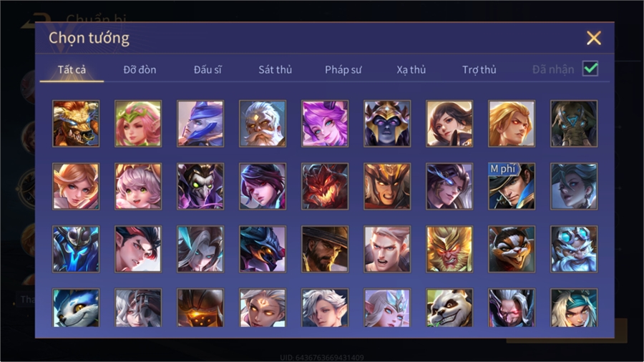
Task: Choose the pink-haired elf girl hero
Action: coord(138,124)
